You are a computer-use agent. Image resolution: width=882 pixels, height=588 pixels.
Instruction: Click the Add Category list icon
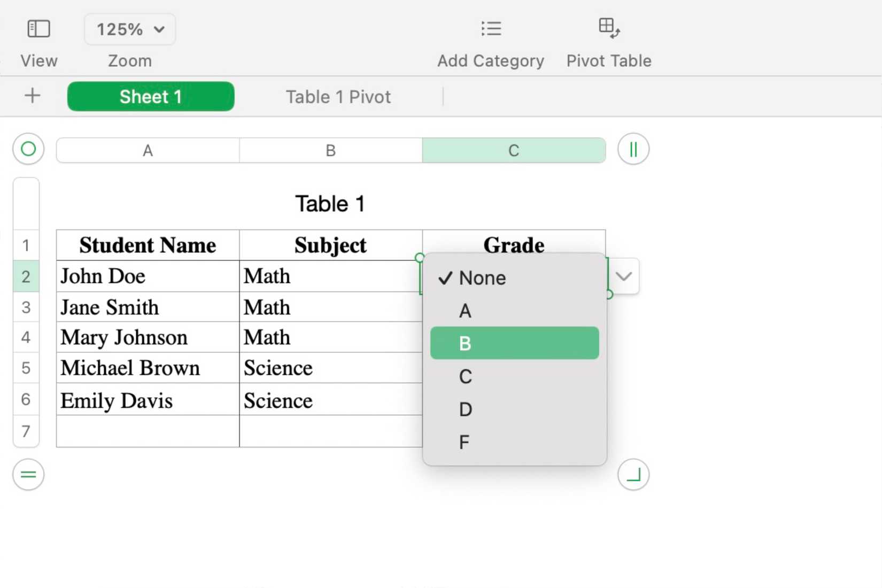pos(491,29)
